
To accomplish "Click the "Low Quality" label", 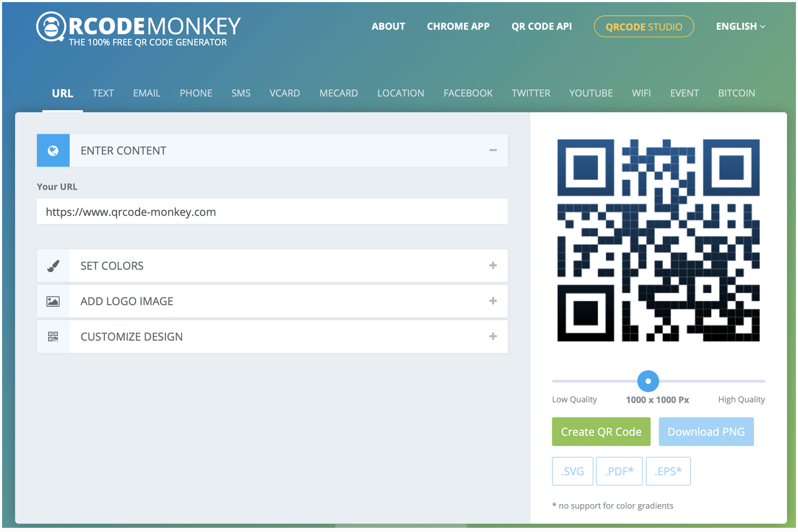I will coord(574,399).
